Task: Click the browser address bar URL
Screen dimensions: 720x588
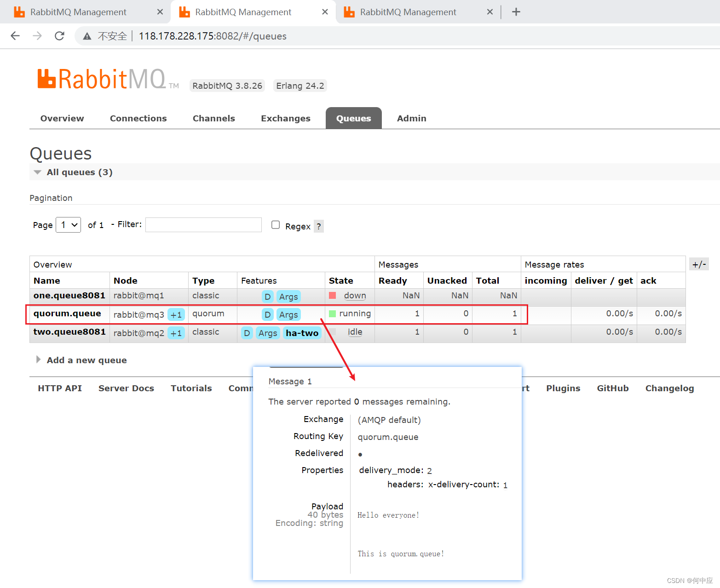Action: pyautogui.click(x=213, y=36)
